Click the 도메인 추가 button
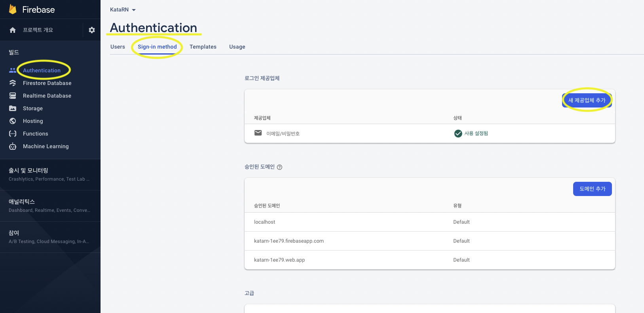Screen dimensions: 644x313 [593, 189]
